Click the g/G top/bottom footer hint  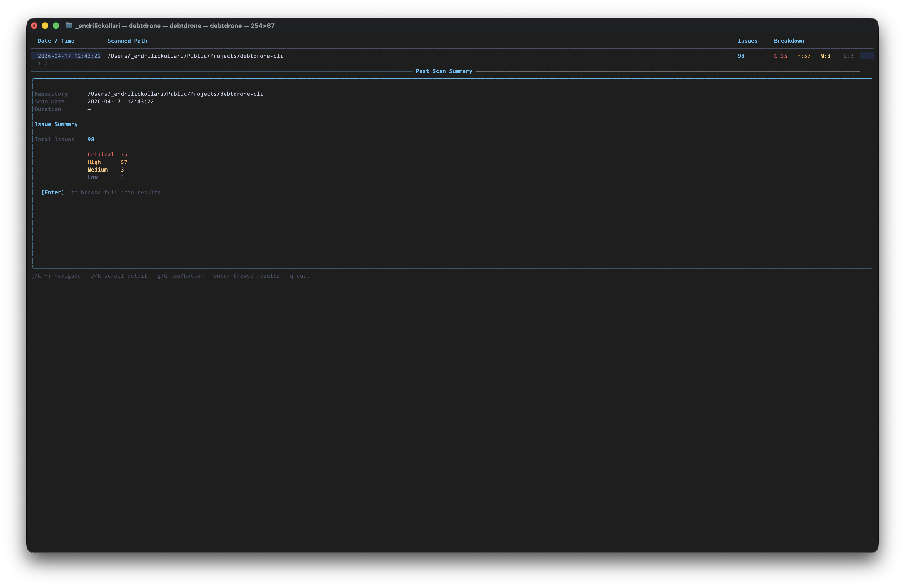pos(181,276)
